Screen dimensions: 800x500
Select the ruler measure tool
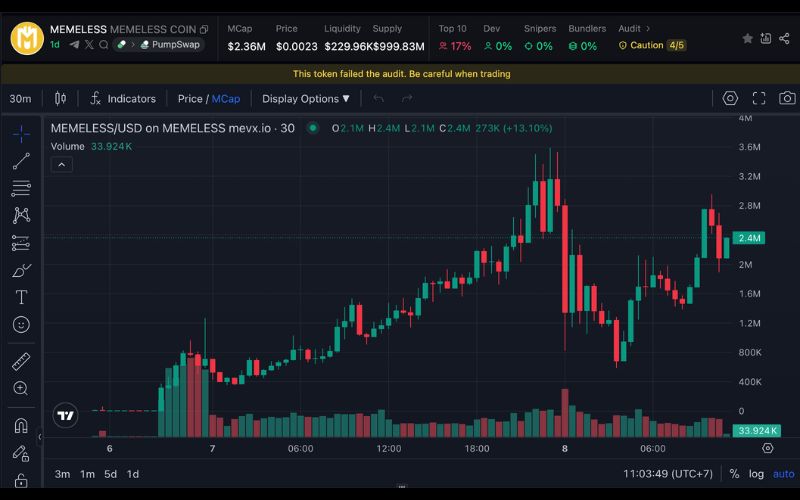click(x=21, y=362)
